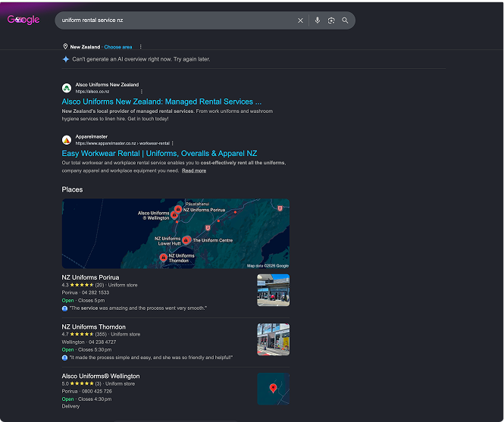Open Easy Workwear Rental result link
Image resolution: width=504 pixels, height=422 pixels.
[159, 153]
